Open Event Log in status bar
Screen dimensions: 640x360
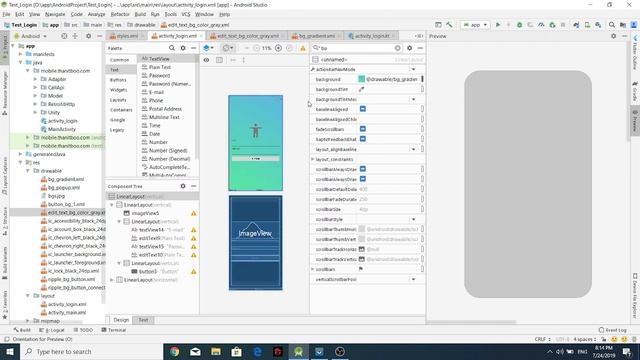(x=613, y=330)
